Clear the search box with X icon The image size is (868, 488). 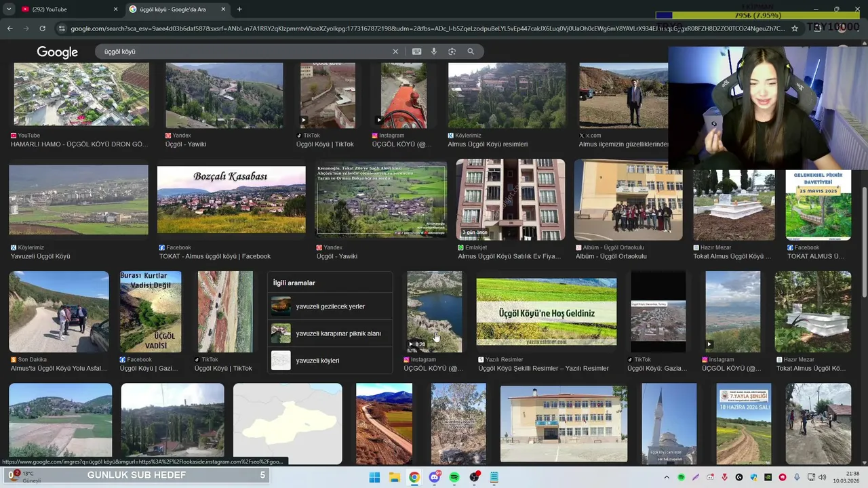[x=395, y=52]
